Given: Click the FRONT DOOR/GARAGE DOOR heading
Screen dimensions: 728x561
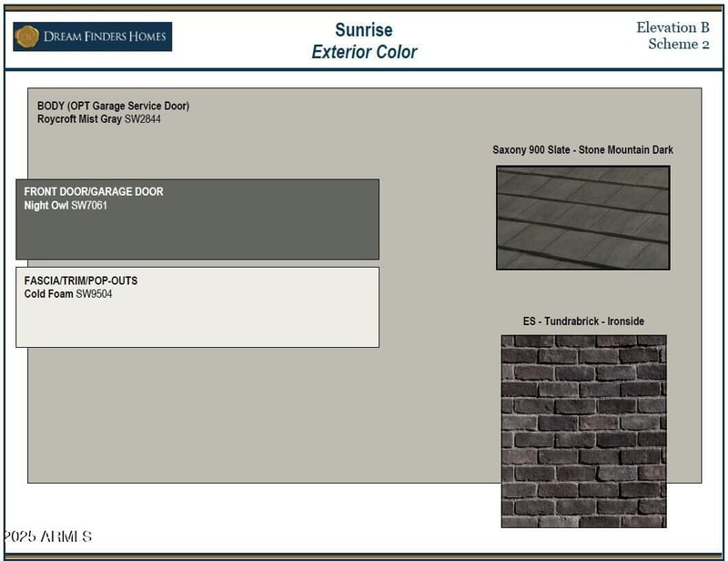Looking at the screenshot, I should [x=94, y=191].
